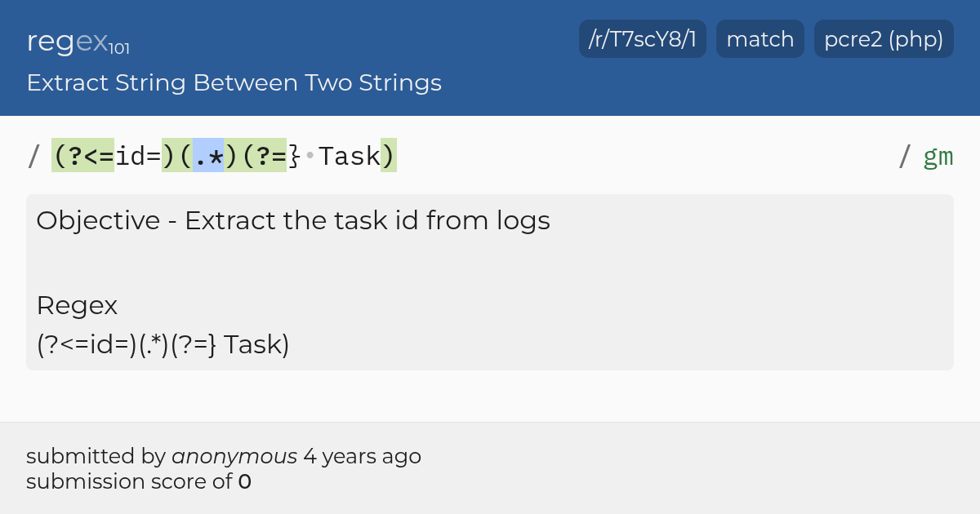This screenshot has height=514, width=980.
Task: Select the match badge
Action: (760, 39)
